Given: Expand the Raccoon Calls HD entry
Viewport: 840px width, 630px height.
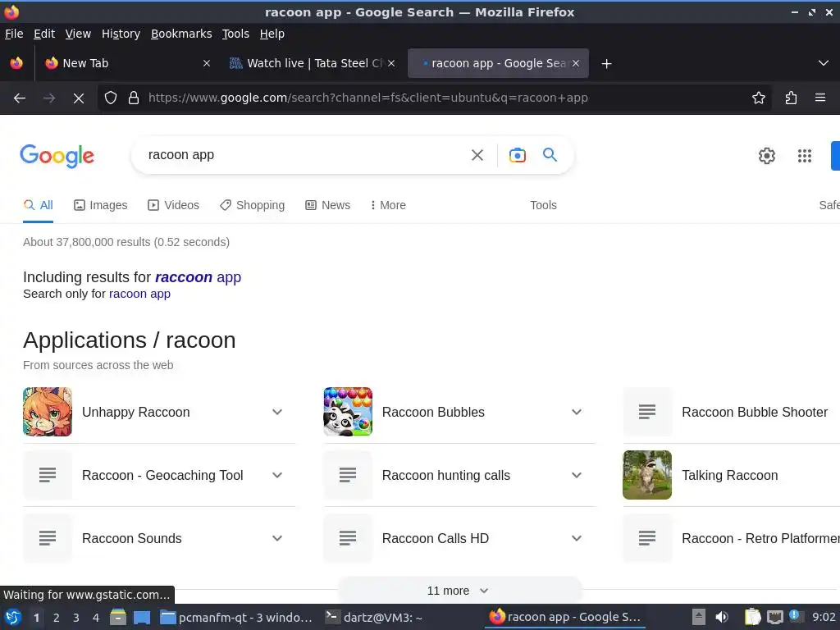Looking at the screenshot, I should coord(577,538).
